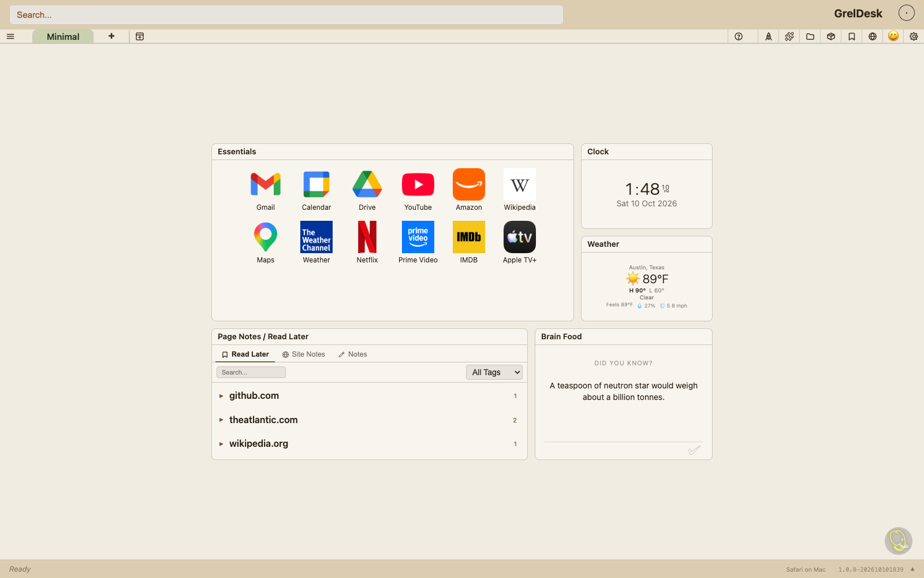Image resolution: width=924 pixels, height=578 pixels.
Task: Click the globe icon in toolbar
Action: tap(873, 36)
